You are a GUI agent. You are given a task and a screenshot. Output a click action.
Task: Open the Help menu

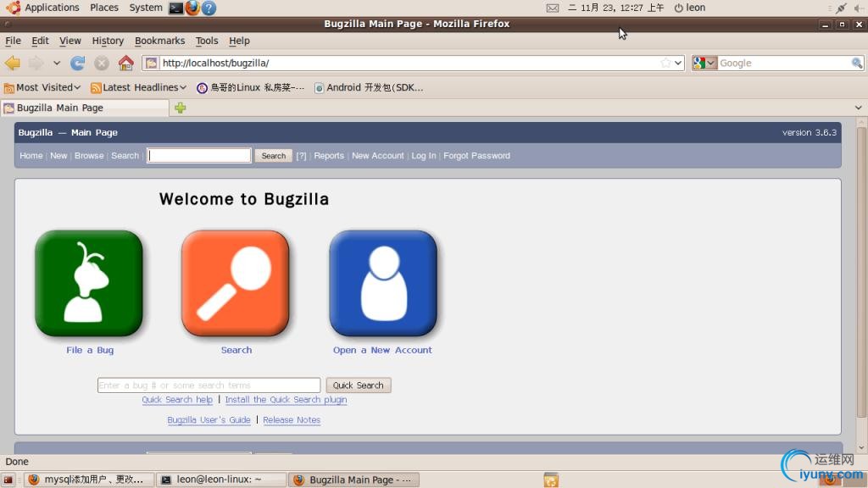(239, 41)
